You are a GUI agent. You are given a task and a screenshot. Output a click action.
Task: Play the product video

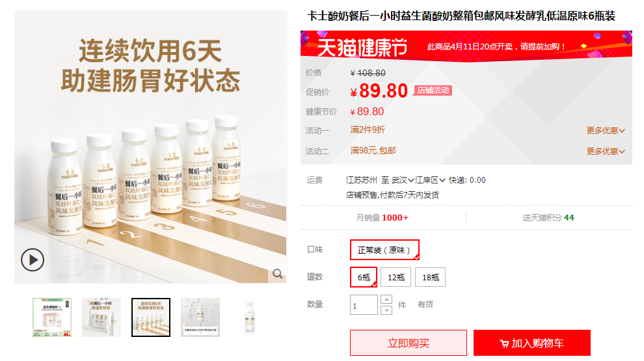(33, 260)
